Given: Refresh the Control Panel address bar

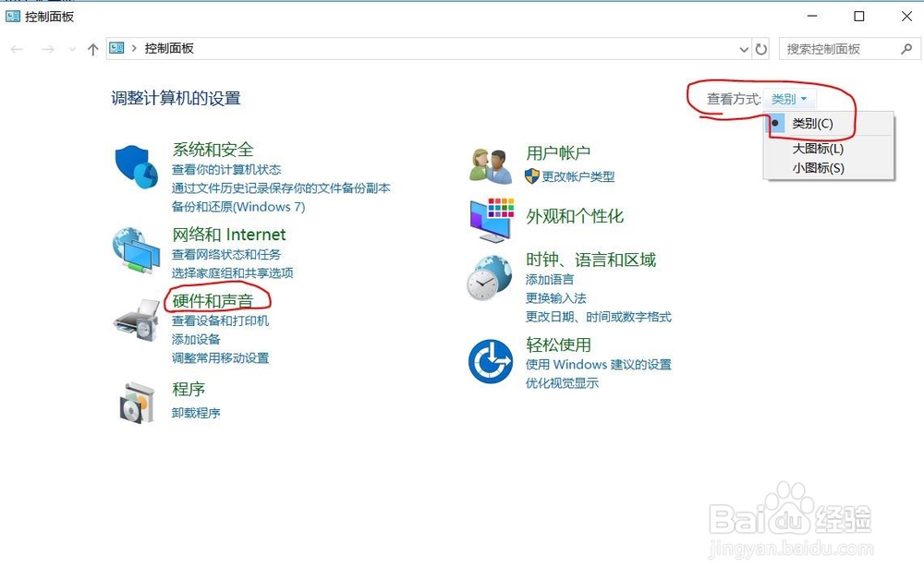Looking at the screenshot, I should 761,49.
